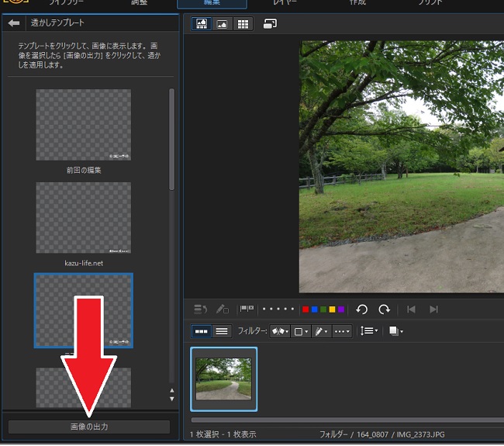Open the more filters dropdown
The width and height of the screenshot is (504, 446).
click(342, 331)
